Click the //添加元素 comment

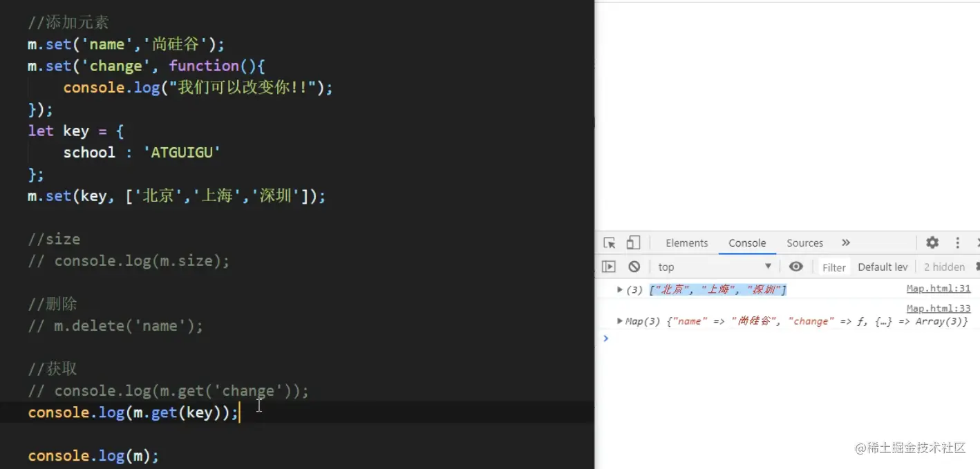pyautogui.click(x=68, y=22)
